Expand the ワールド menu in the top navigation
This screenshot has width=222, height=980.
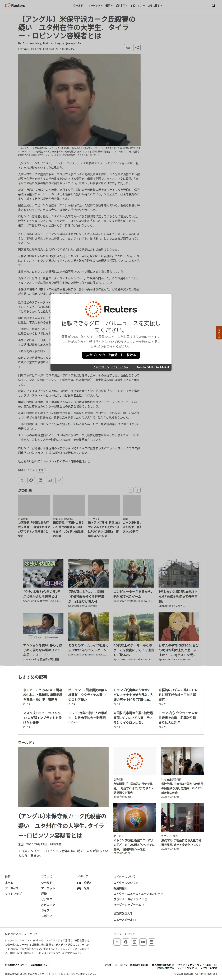click(79, 6)
